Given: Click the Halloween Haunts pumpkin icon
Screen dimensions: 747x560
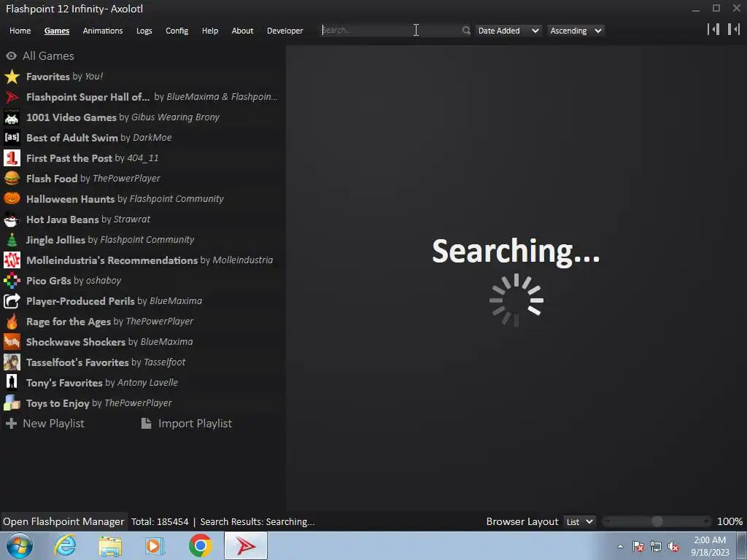Looking at the screenshot, I should click(12, 199).
